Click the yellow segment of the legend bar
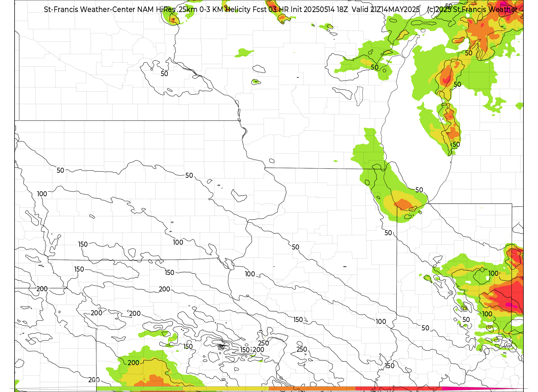The height and width of the screenshot is (392, 538). pos(226,389)
